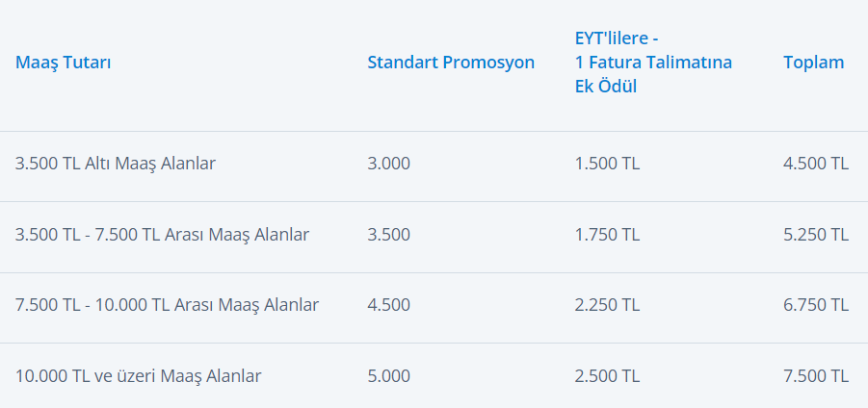This screenshot has width=868, height=408.
Task: Click the 3.500 TL - 7.500 TL Arası row label
Action: point(162,235)
